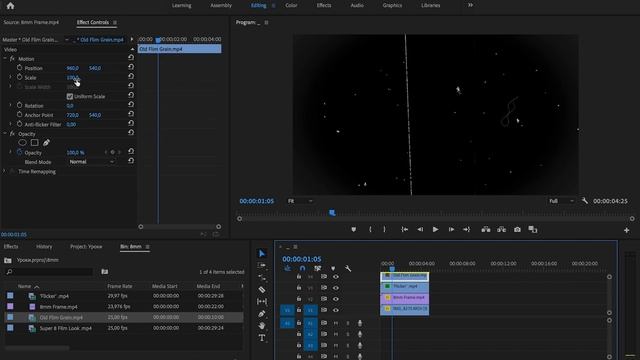Open the button editor plus icon
The width and height of the screenshot is (640, 360).
627,230
